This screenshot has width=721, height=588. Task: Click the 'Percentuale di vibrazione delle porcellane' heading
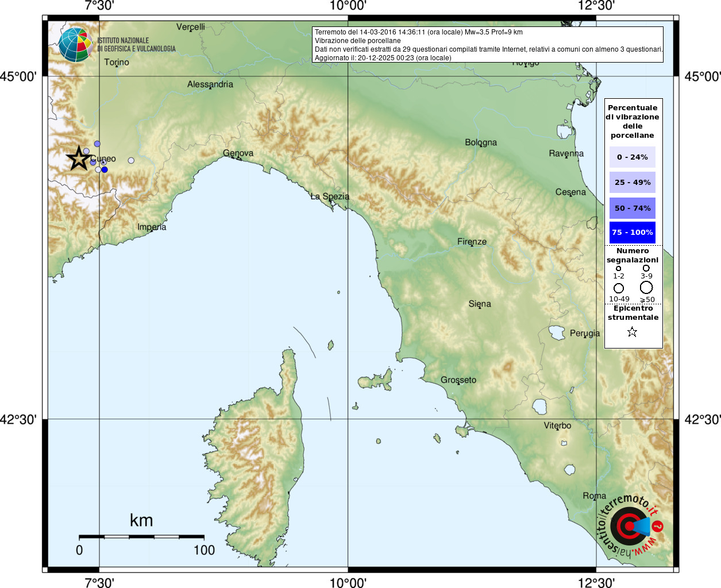[x=633, y=121]
